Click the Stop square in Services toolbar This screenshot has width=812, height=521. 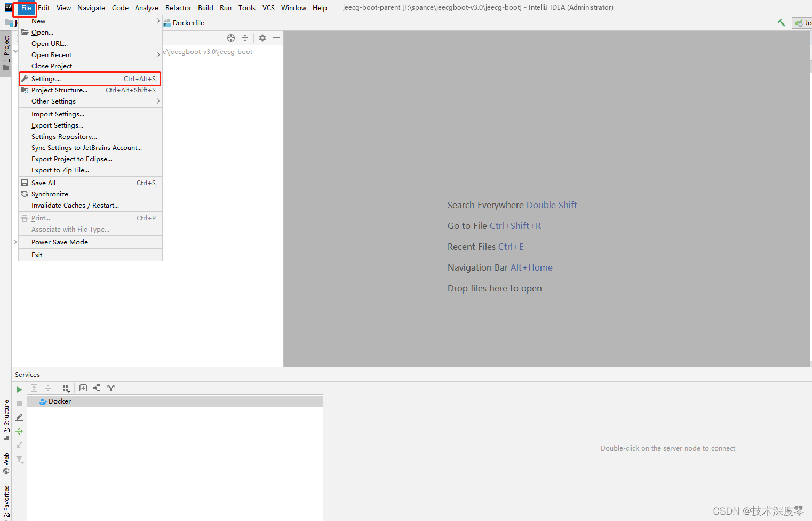tap(19, 404)
